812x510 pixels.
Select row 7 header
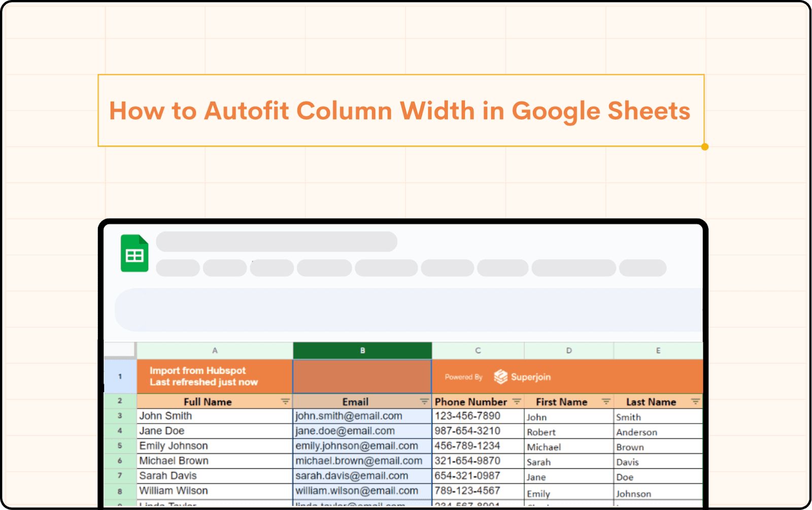coord(120,476)
